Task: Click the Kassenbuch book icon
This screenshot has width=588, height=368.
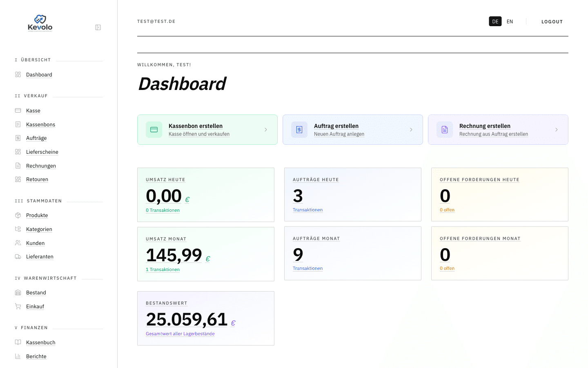Action: (x=18, y=342)
